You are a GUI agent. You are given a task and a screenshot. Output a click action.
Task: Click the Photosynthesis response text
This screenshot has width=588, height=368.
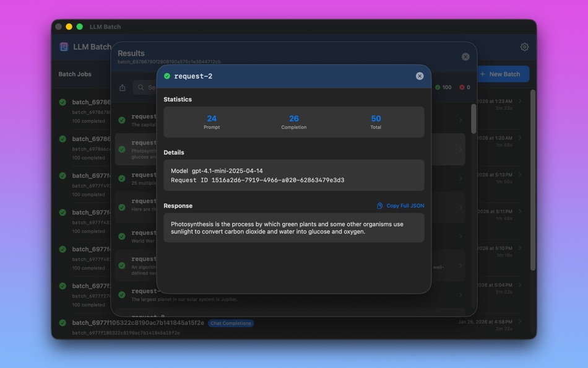[x=287, y=228]
